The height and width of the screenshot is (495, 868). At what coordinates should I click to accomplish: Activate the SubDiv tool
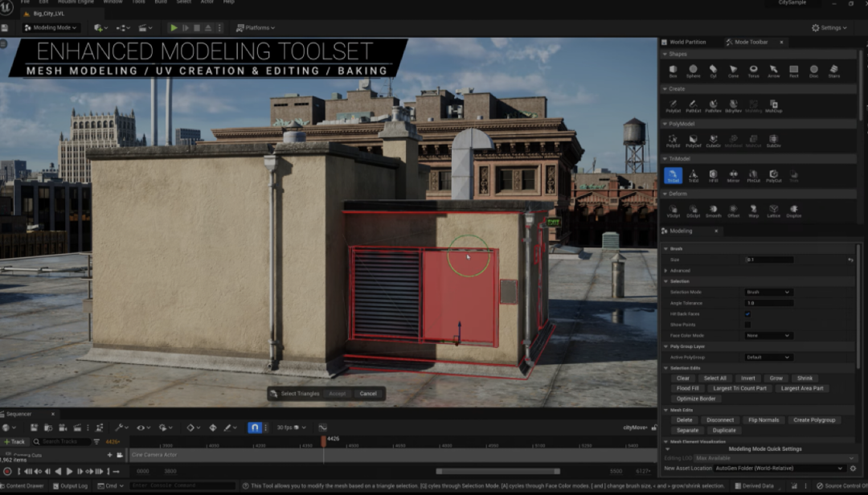click(773, 141)
